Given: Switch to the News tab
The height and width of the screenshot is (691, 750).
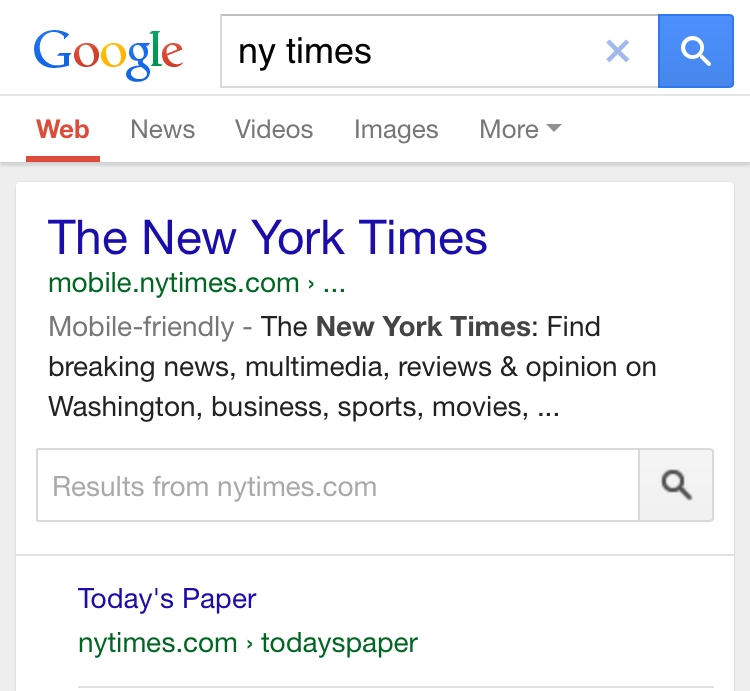Looking at the screenshot, I should click(x=162, y=129).
